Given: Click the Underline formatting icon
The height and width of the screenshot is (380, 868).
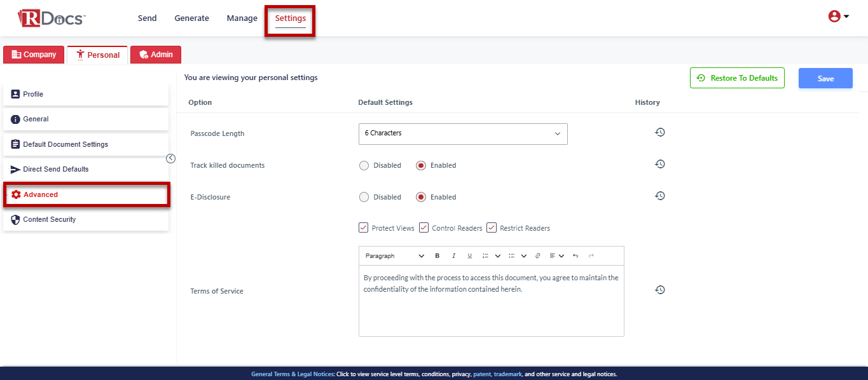Looking at the screenshot, I should pyautogui.click(x=470, y=256).
